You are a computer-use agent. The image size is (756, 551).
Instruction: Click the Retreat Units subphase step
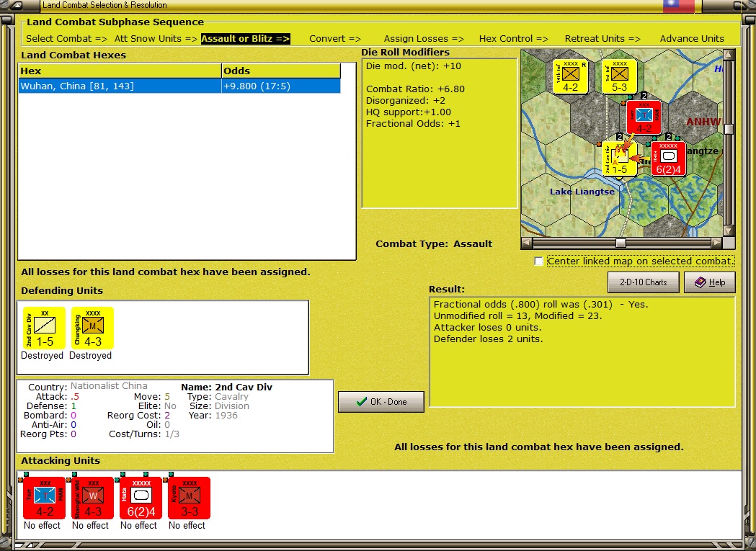click(602, 39)
